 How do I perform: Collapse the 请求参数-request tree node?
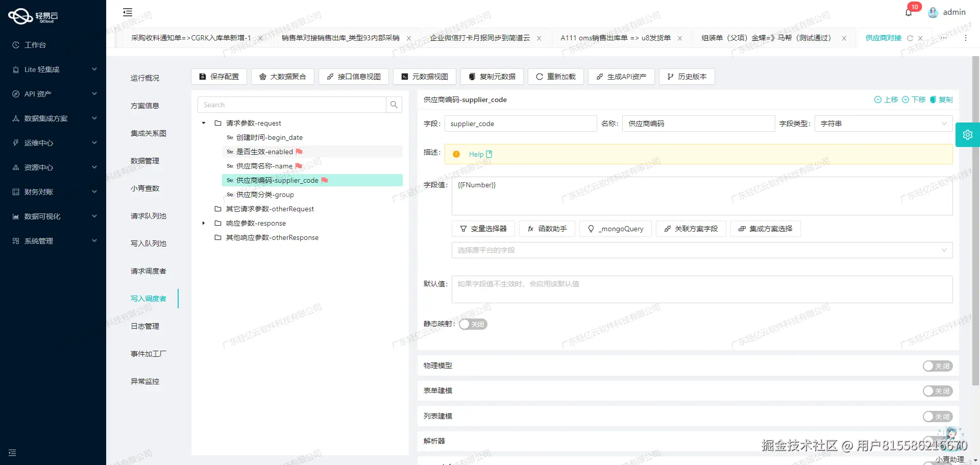click(x=203, y=123)
